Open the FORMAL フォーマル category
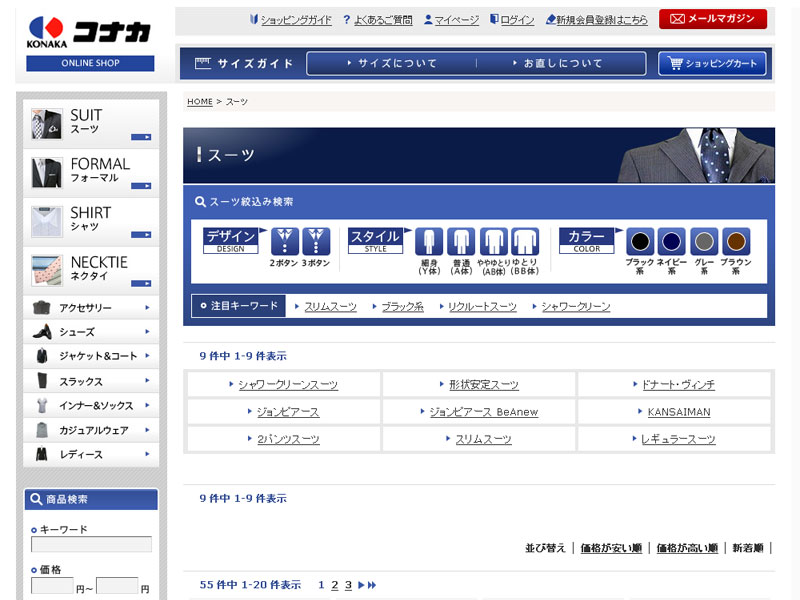 (91, 173)
